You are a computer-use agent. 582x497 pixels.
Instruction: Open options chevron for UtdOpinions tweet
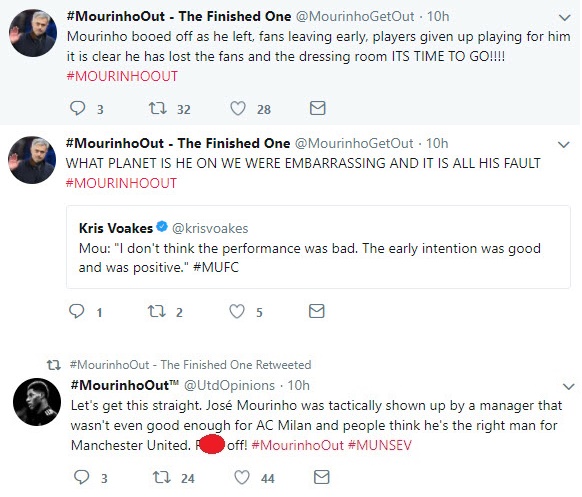coord(569,387)
